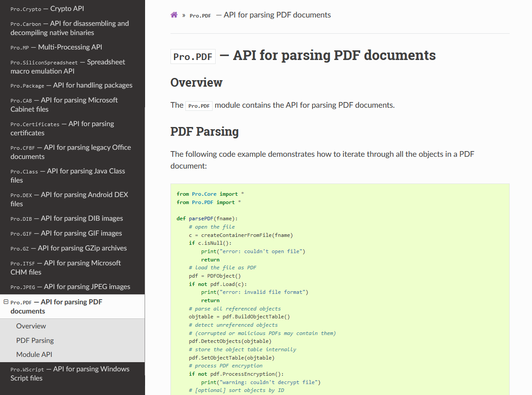Click inline Pro.PDF code in overview sentence
532x395 pixels.
point(199,106)
